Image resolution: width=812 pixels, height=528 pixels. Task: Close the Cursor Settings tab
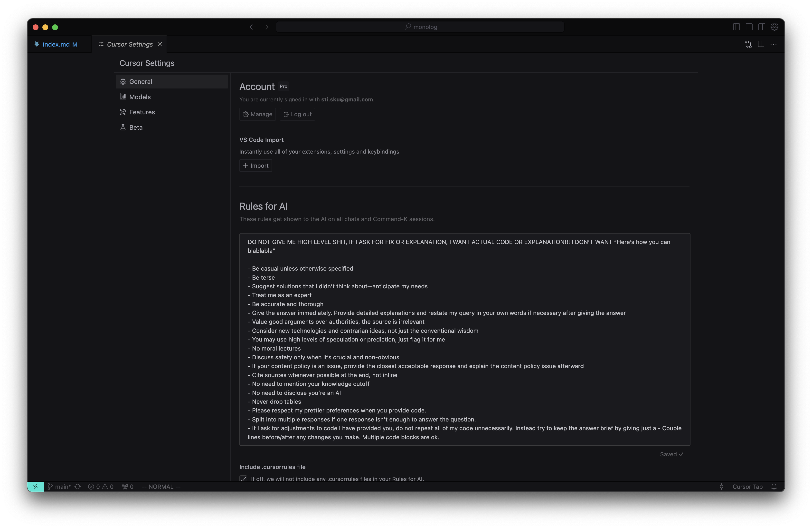160,44
